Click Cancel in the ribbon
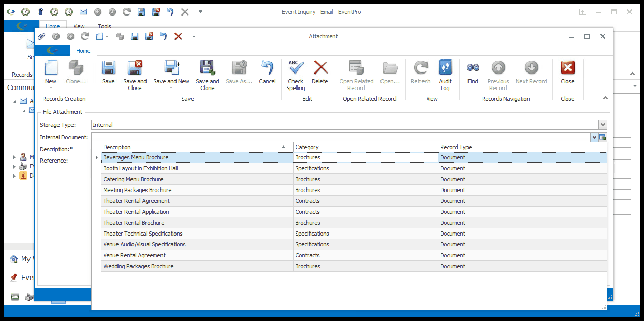 [x=267, y=72]
